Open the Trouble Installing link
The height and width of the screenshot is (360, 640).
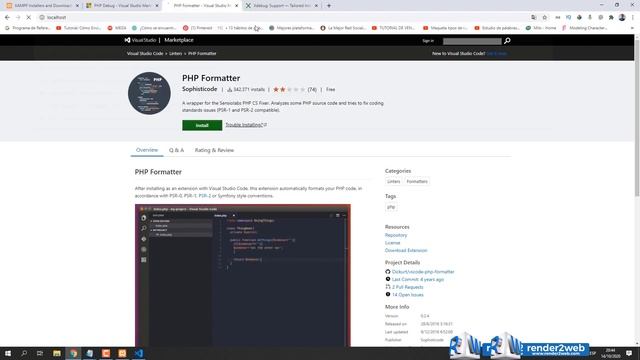pyautogui.click(x=246, y=125)
